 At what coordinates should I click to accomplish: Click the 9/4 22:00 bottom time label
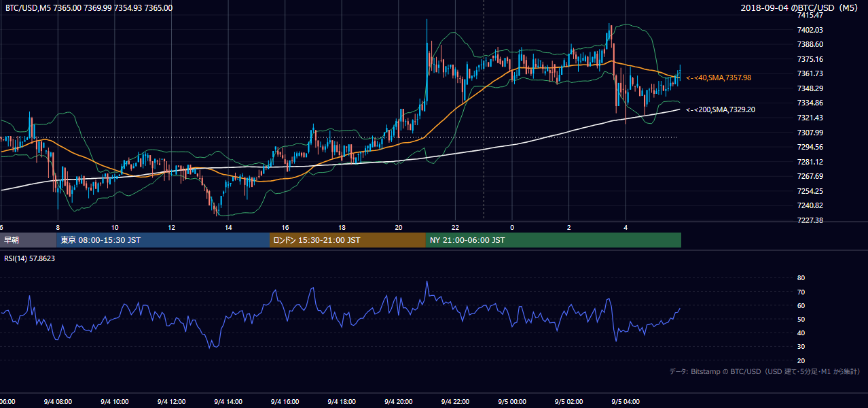[x=455, y=402]
